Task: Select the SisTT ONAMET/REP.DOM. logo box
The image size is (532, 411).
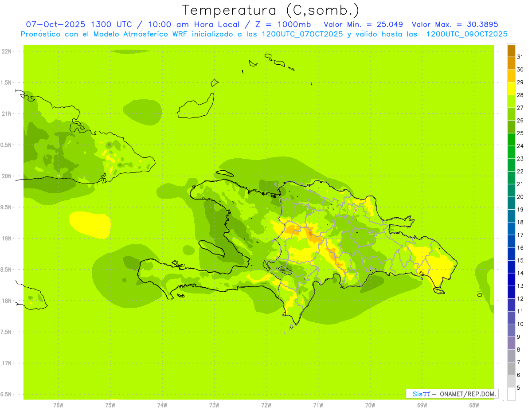Action: [452, 394]
